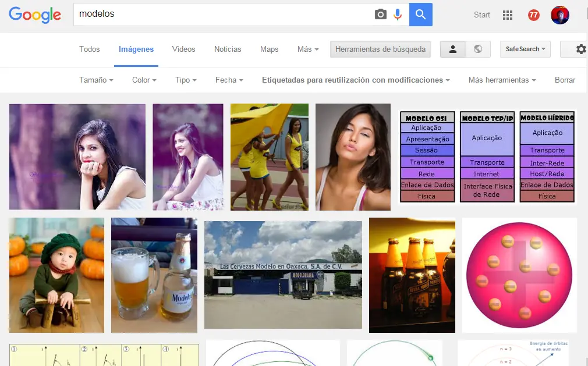Open thumbnail of seated woman in white top

188,157
